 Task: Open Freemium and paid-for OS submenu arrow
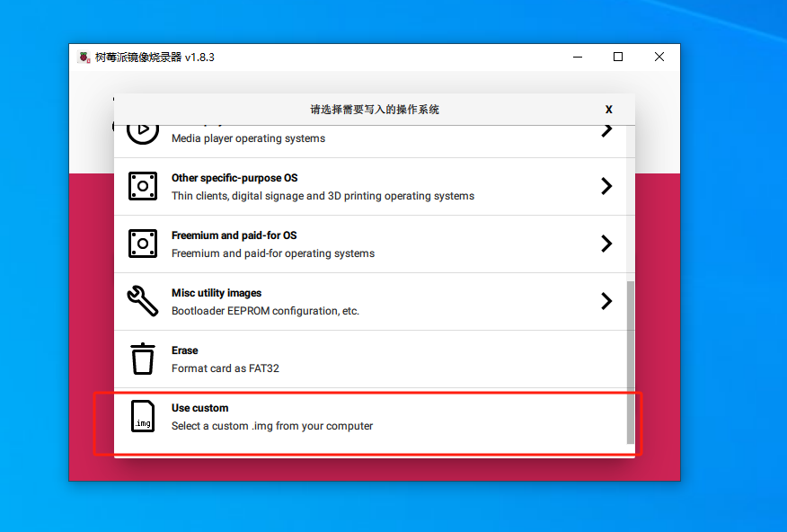point(606,244)
